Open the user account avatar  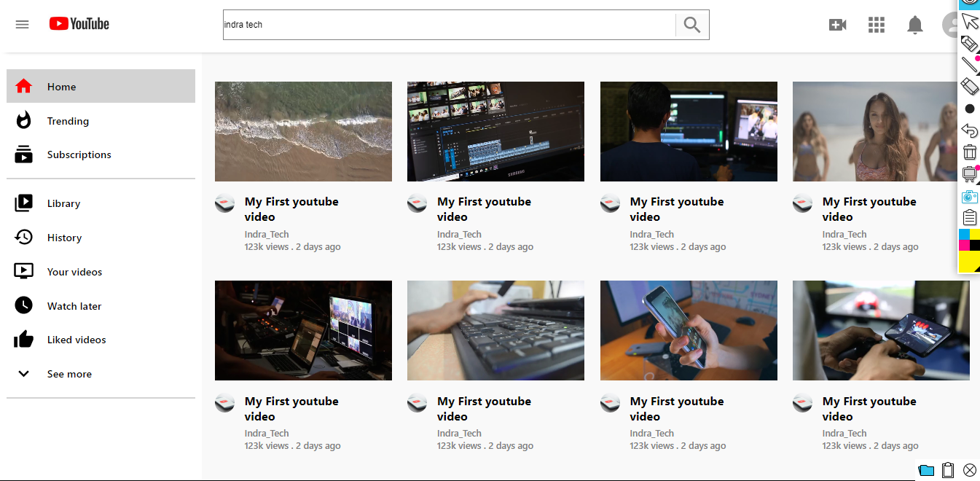[x=949, y=25]
